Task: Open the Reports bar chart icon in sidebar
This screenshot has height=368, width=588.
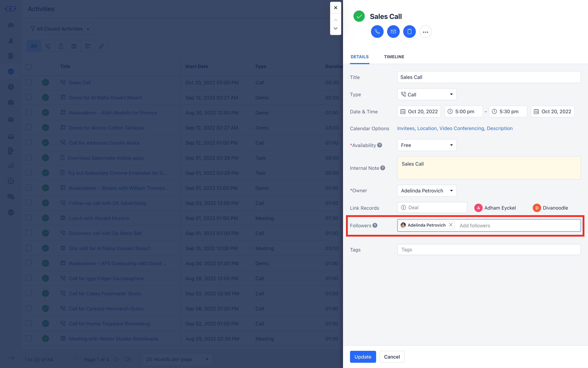Action: [x=11, y=165]
